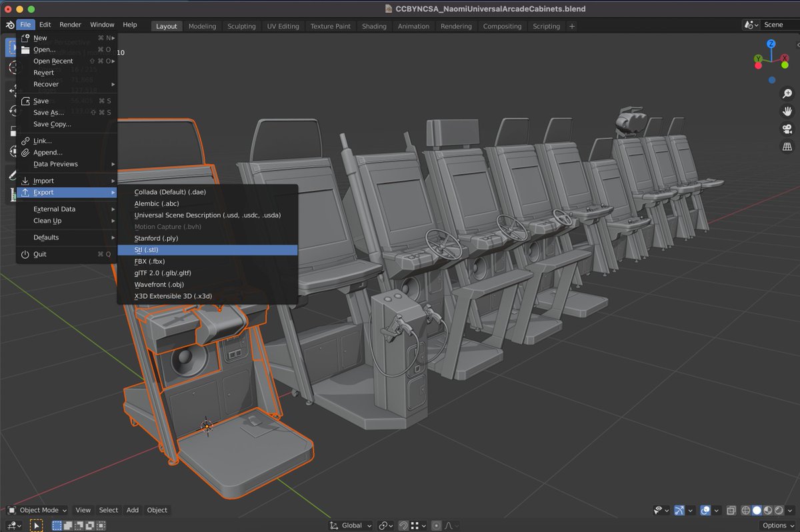Click the Open folder icon in File menu
800x532 pixels.
[25, 49]
